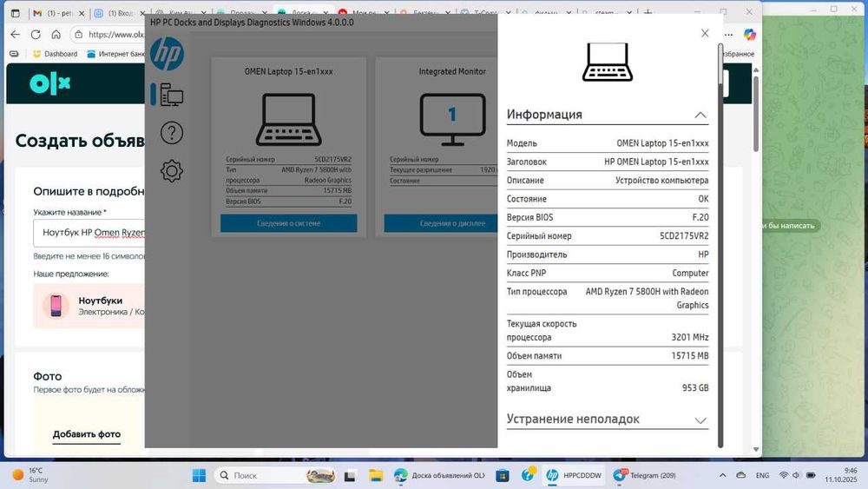This screenshot has width=868, height=489.
Task: Click the 'Сведения о дисплее' button
Action: pos(441,223)
